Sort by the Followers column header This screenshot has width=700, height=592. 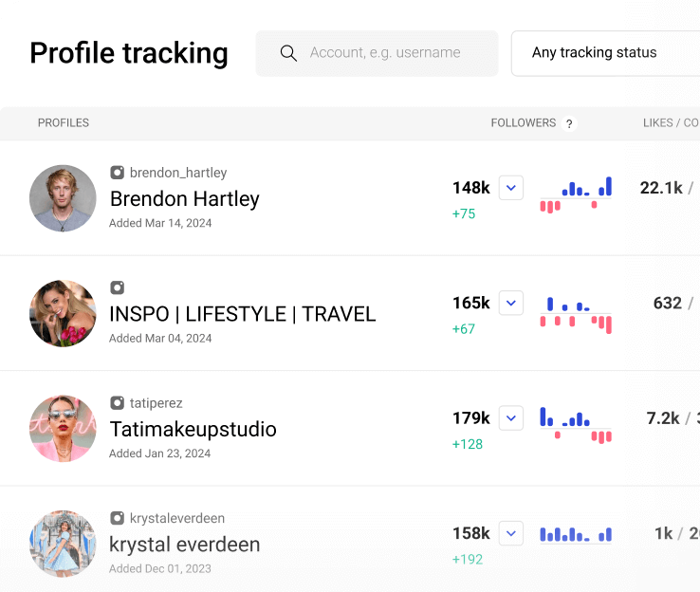point(523,123)
